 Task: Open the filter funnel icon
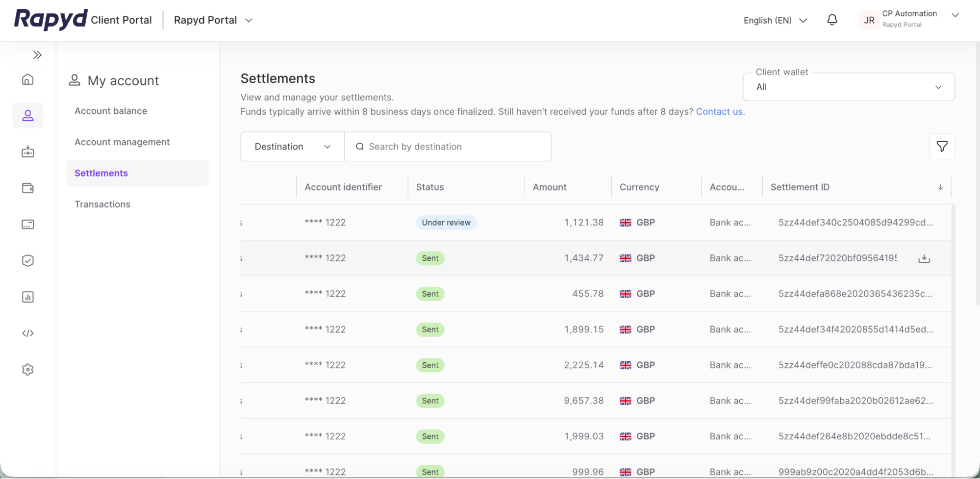(942, 147)
